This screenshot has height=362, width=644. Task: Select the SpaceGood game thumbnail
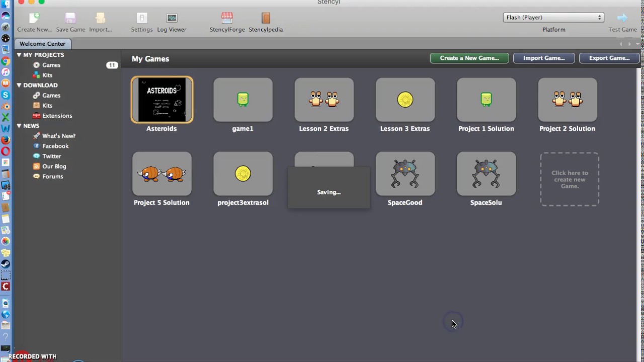coord(405,173)
